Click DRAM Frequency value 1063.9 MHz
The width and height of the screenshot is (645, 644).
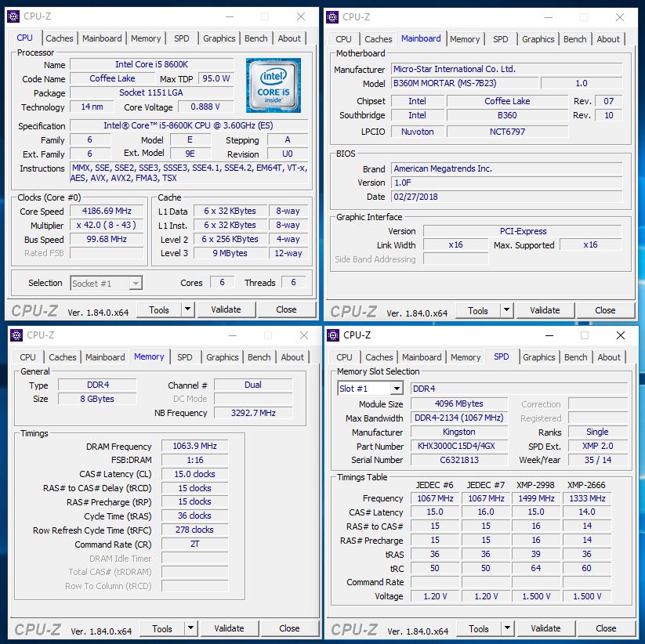195,446
